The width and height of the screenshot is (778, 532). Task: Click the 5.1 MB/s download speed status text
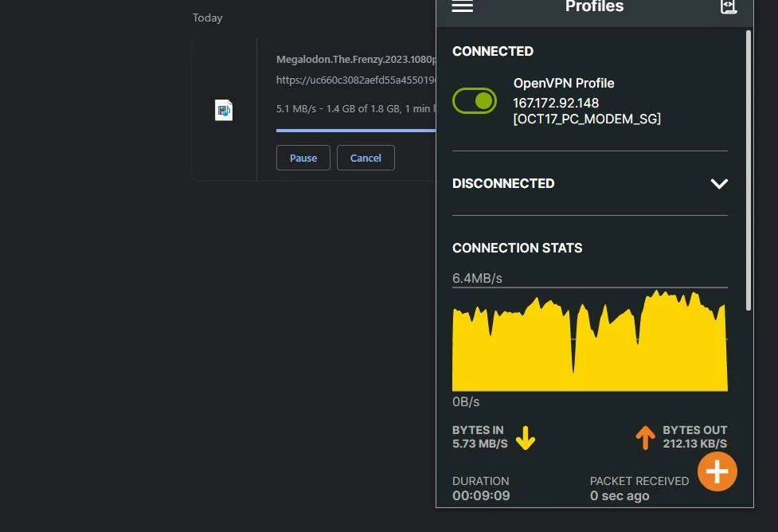(356, 108)
